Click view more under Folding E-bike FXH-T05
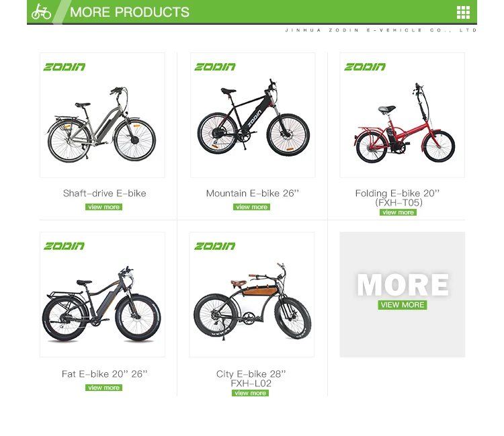This screenshot has height=436, width=504. (x=398, y=212)
